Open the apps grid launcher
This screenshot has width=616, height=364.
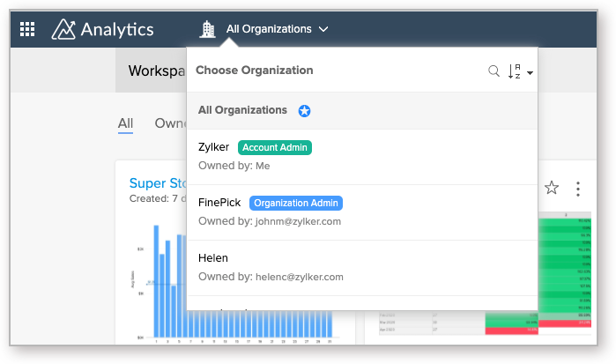(x=27, y=29)
